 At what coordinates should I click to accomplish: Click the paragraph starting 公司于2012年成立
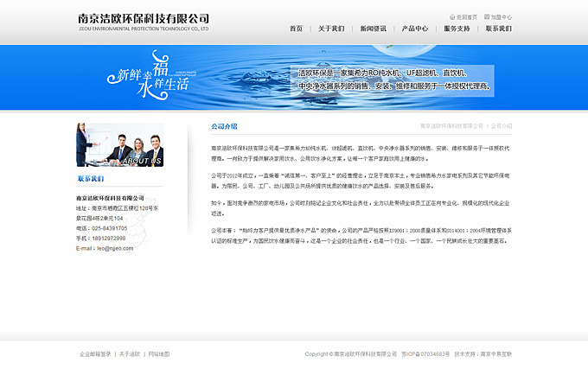[361, 181]
